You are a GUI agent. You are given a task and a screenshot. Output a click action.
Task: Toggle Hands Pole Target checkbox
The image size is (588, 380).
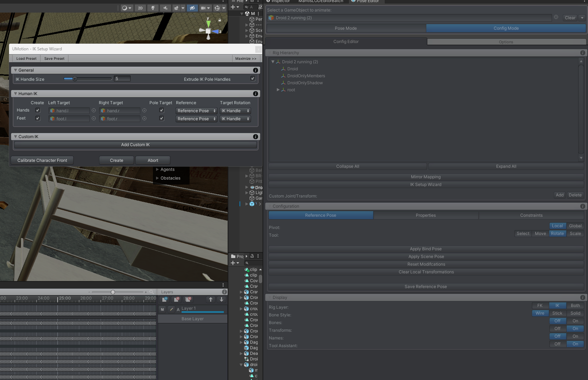coord(162,110)
